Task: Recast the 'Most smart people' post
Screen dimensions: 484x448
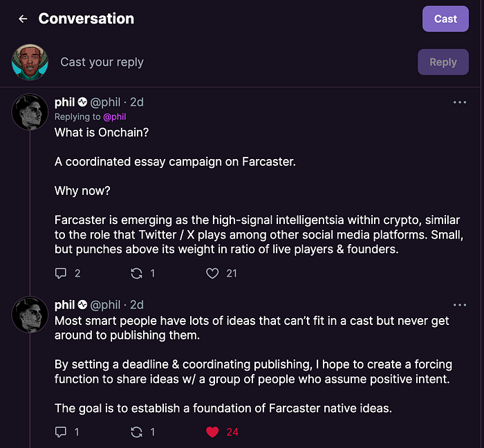Action: click(136, 432)
